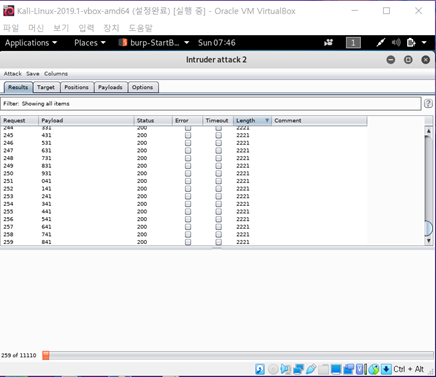The width and height of the screenshot is (436, 377).
Task: Click the Timeout column header
Action: 218,120
